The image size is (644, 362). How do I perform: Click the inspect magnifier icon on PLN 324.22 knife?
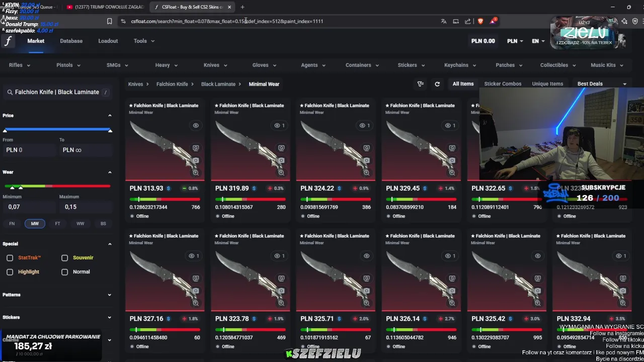[367, 172]
